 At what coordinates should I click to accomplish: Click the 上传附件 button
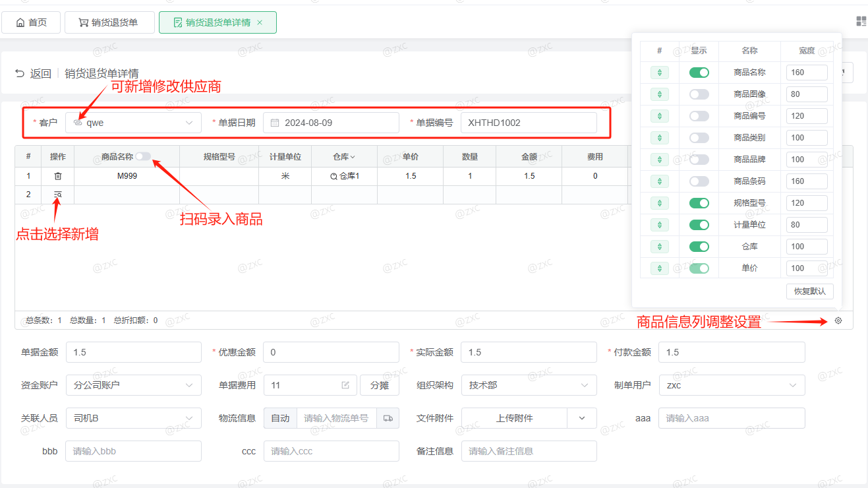514,418
